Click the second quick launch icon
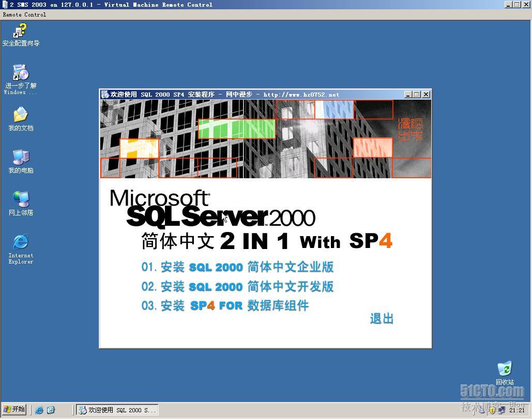The width and height of the screenshot is (532, 419). [x=51, y=410]
